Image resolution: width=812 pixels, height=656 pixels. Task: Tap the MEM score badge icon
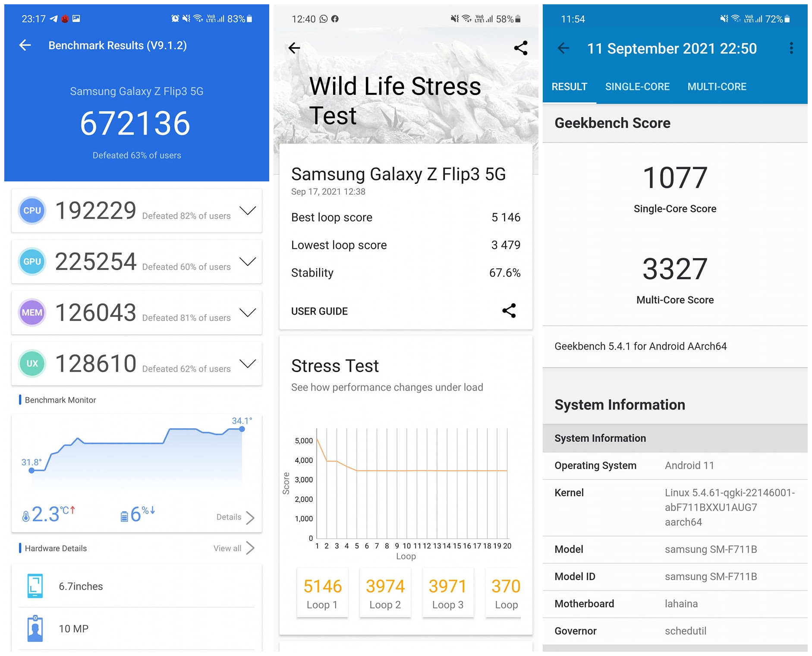tap(32, 312)
